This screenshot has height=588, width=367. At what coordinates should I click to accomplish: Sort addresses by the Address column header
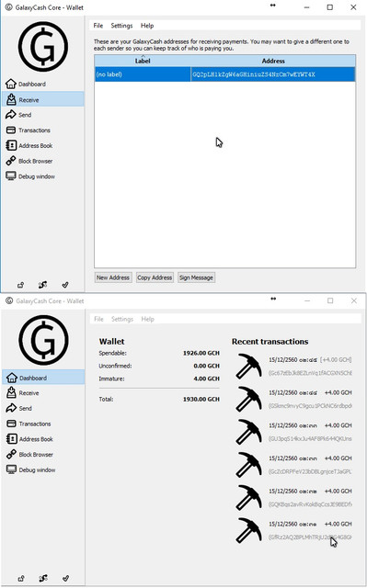point(273,61)
